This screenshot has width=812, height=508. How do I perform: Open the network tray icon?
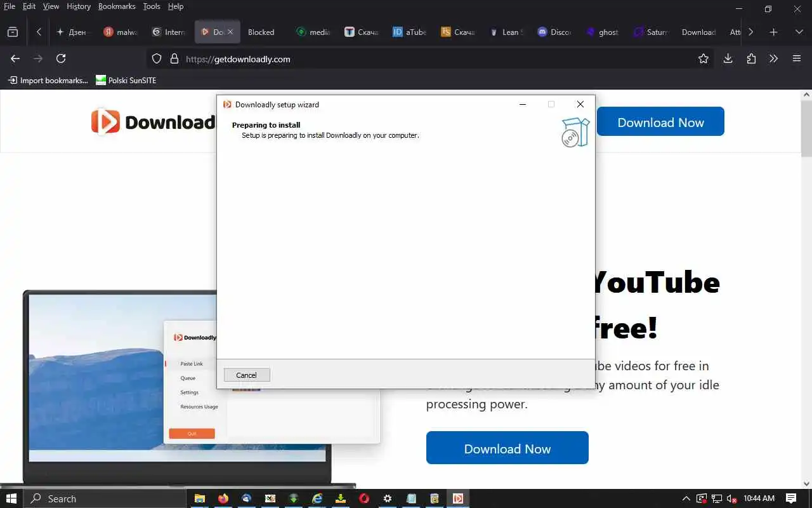[x=717, y=498]
